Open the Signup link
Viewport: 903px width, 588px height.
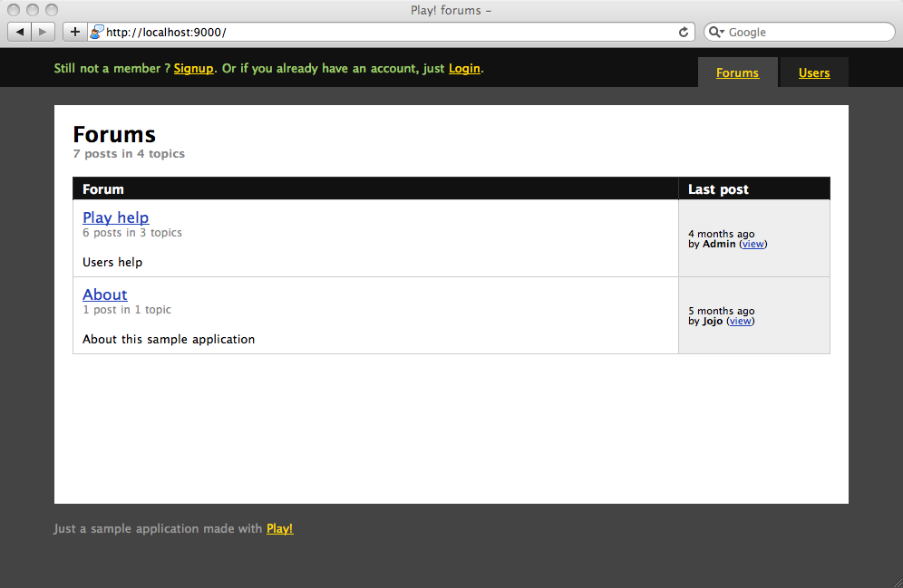[x=193, y=69]
